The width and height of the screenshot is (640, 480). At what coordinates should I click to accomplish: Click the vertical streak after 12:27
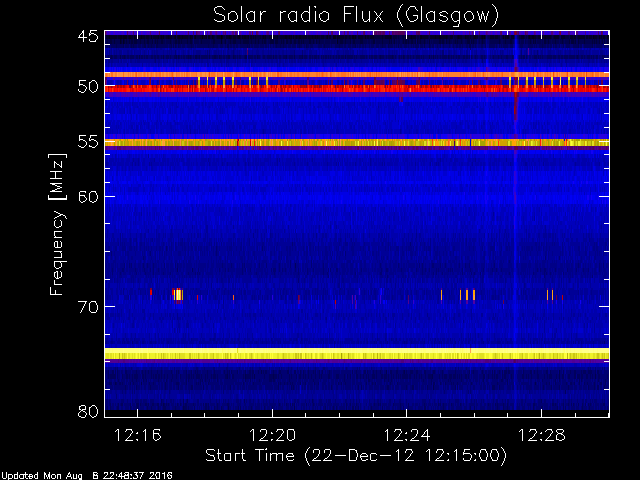(516, 220)
